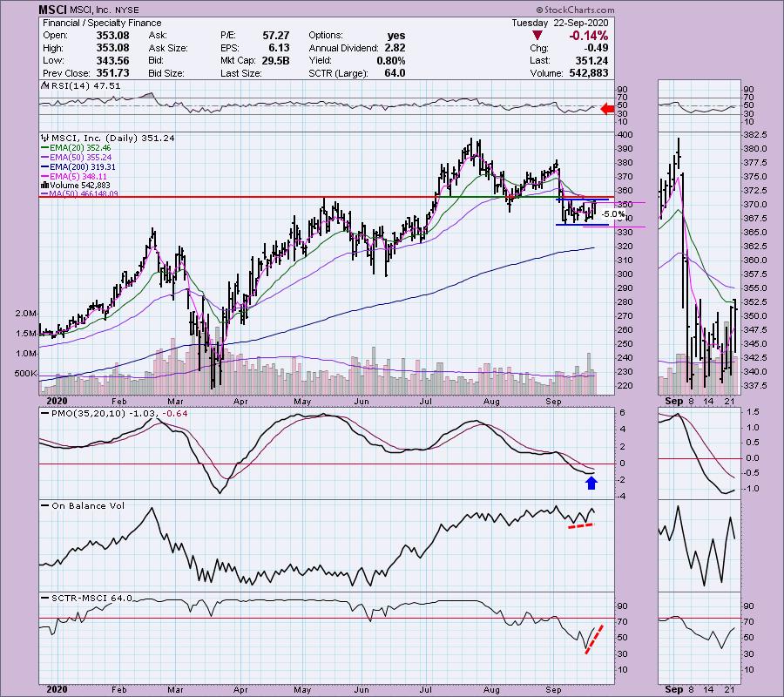Click the bold MSCI ticker symbol
Viewport: 784px width, 697px height.
(53, 10)
